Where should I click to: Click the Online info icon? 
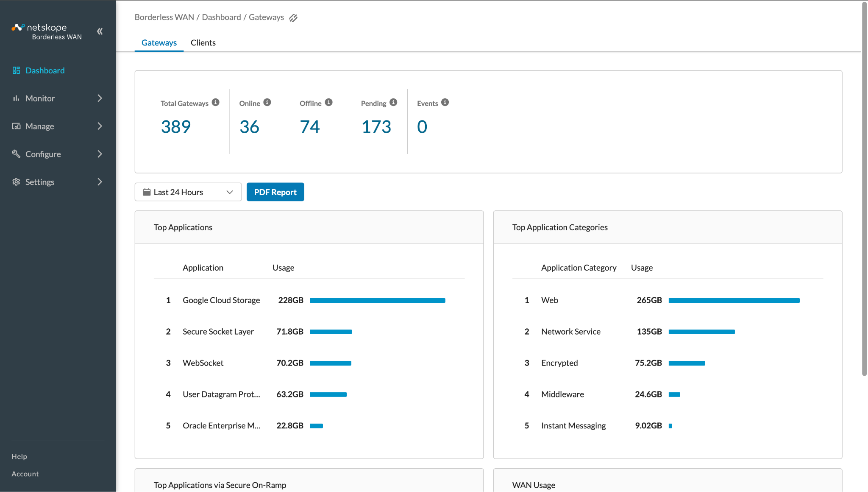(x=267, y=102)
